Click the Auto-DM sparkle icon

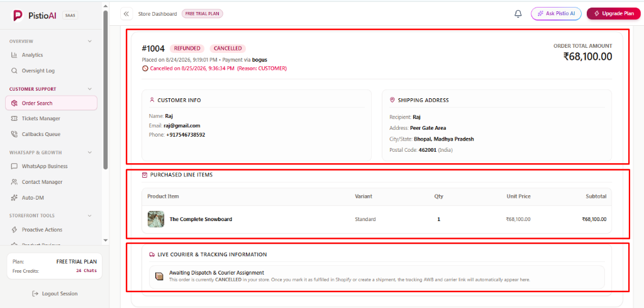point(14,198)
